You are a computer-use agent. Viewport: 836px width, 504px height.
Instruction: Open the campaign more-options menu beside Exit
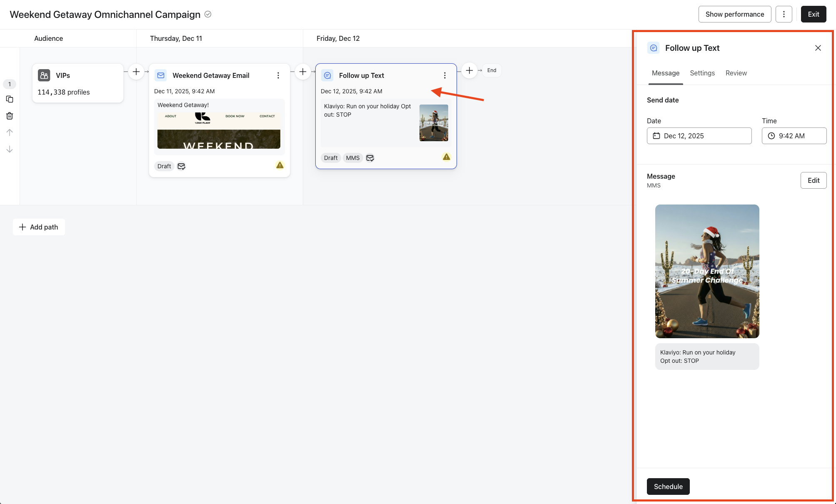click(784, 14)
